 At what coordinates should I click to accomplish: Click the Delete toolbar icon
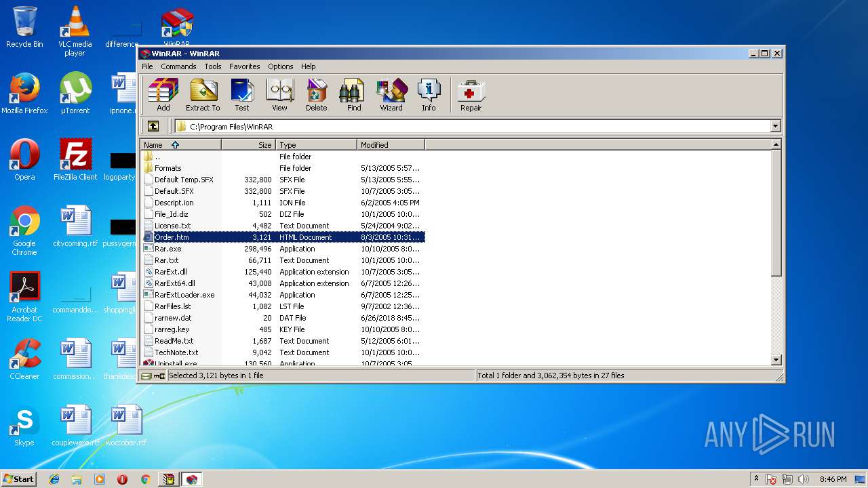pos(316,95)
